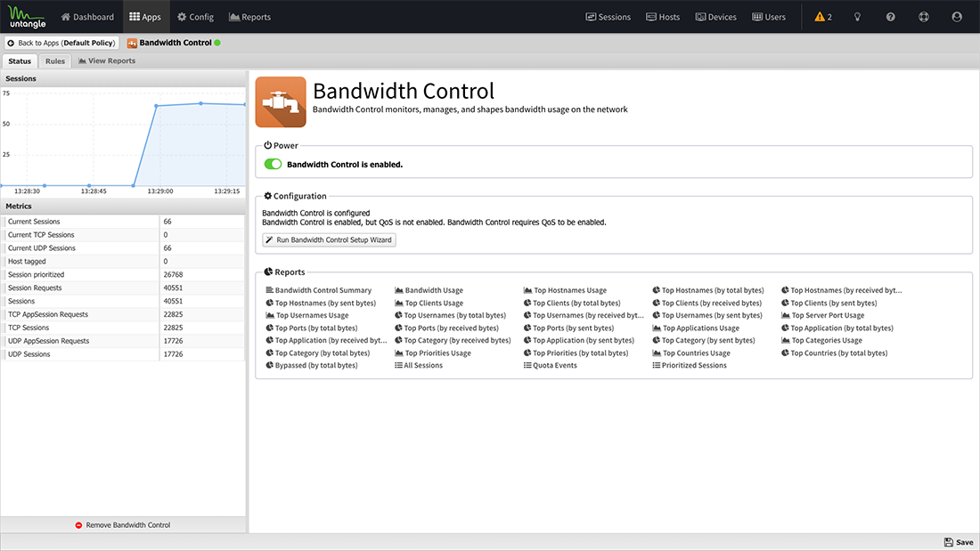Screen dimensions: 980x551
Task: Open the View Reports tab
Action: [x=107, y=61]
